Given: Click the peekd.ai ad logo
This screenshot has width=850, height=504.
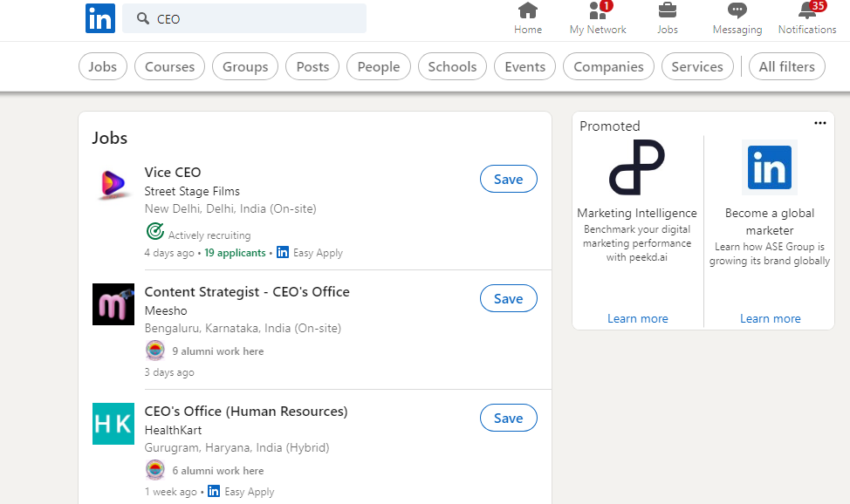Looking at the screenshot, I should tap(637, 167).
